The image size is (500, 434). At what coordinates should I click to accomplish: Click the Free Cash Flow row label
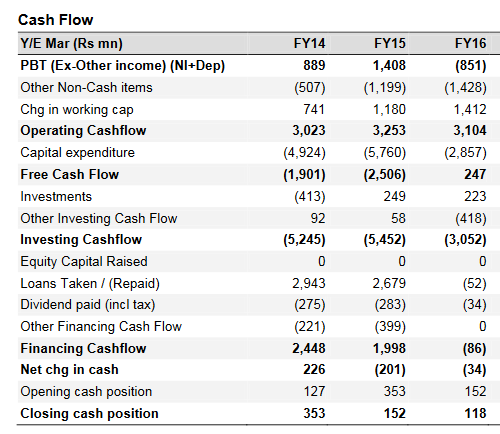coord(70,174)
